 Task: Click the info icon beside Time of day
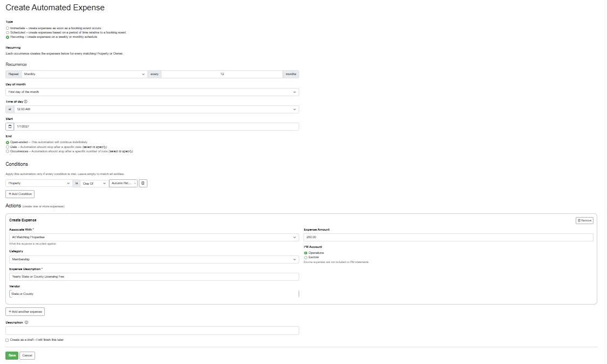point(26,102)
